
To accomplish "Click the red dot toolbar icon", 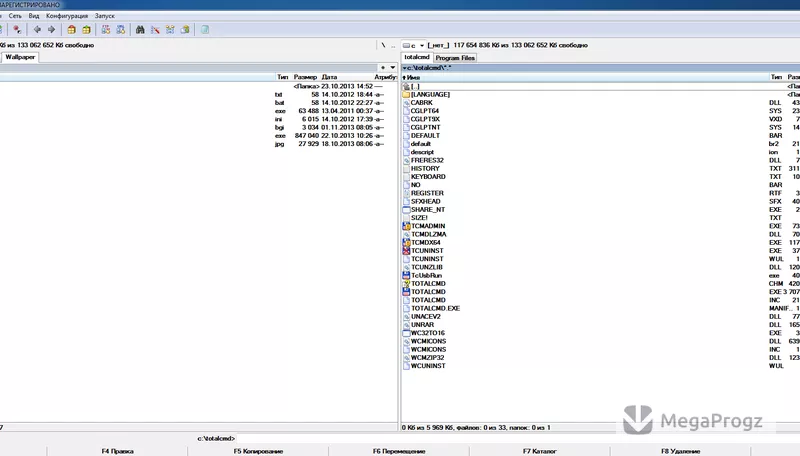I will pyautogui.click(x=17, y=30).
